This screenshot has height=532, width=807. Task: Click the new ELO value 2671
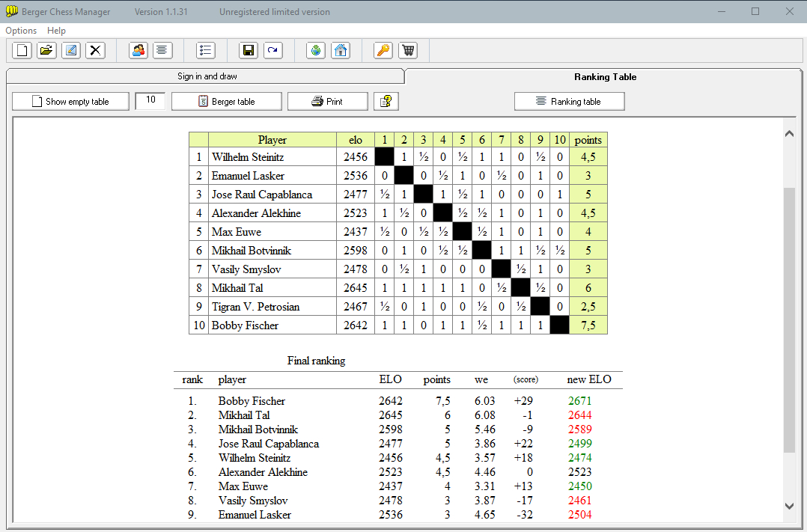point(580,401)
